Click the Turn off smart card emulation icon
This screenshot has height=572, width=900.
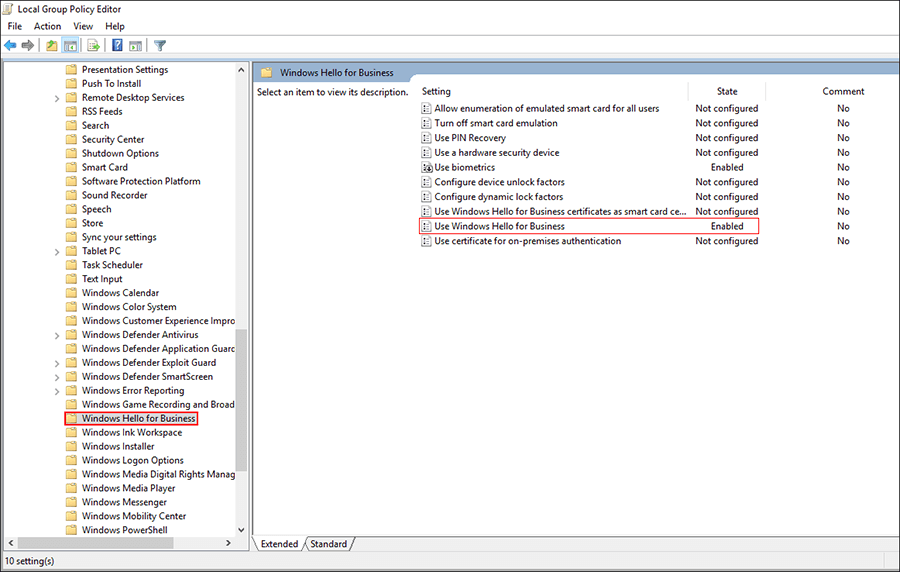(426, 123)
